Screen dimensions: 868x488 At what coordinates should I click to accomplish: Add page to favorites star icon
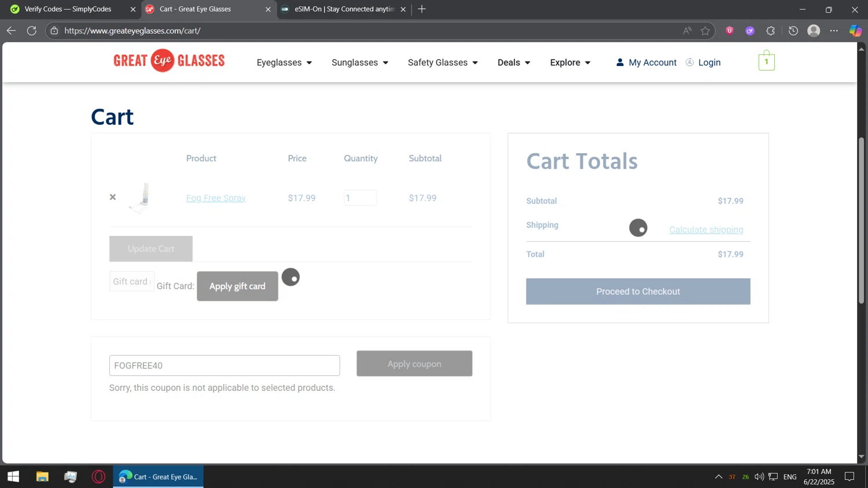(705, 31)
